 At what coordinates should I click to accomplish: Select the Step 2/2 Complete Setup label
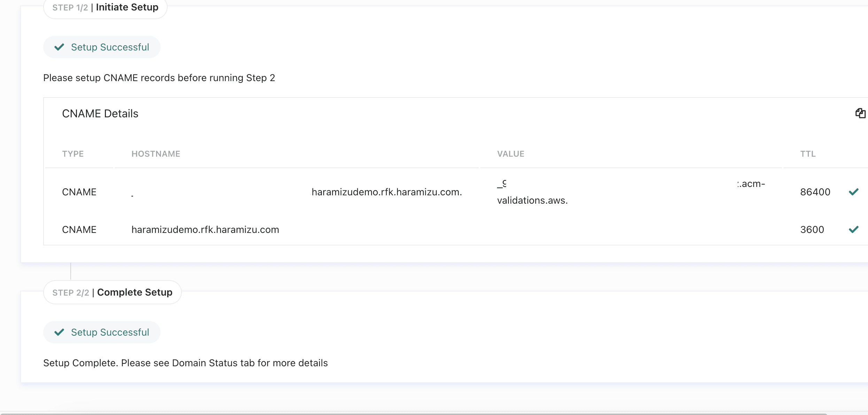point(112,292)
